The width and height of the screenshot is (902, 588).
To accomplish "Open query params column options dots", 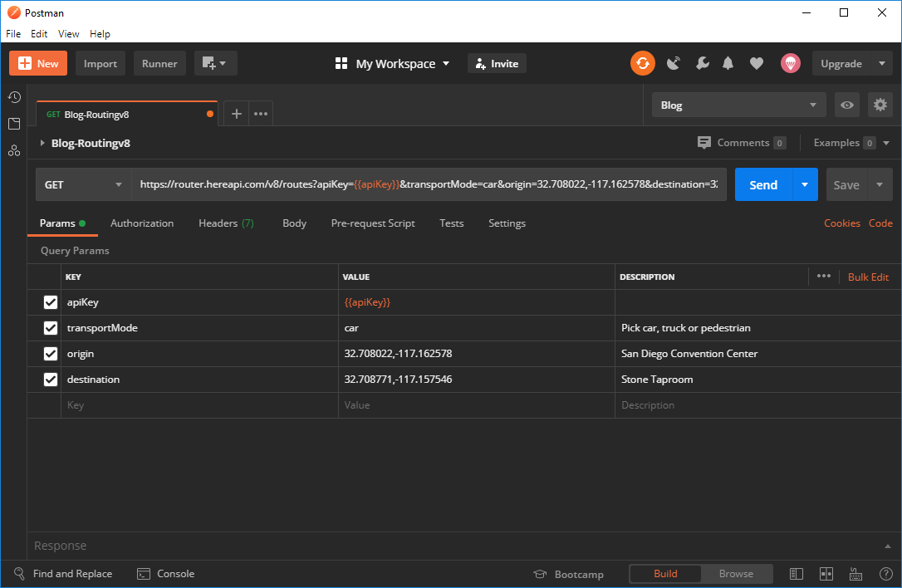I will (x=824, y=277).
